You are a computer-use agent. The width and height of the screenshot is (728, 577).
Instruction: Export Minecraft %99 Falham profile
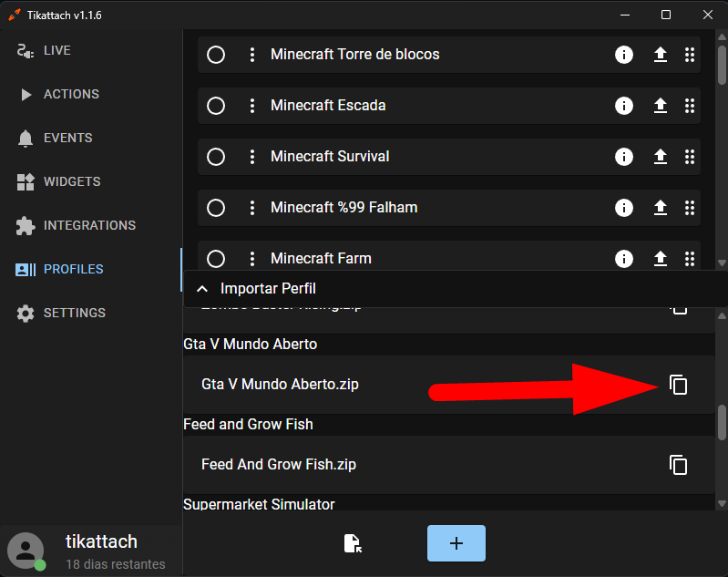pyautogui.click(x=661, y=208)
